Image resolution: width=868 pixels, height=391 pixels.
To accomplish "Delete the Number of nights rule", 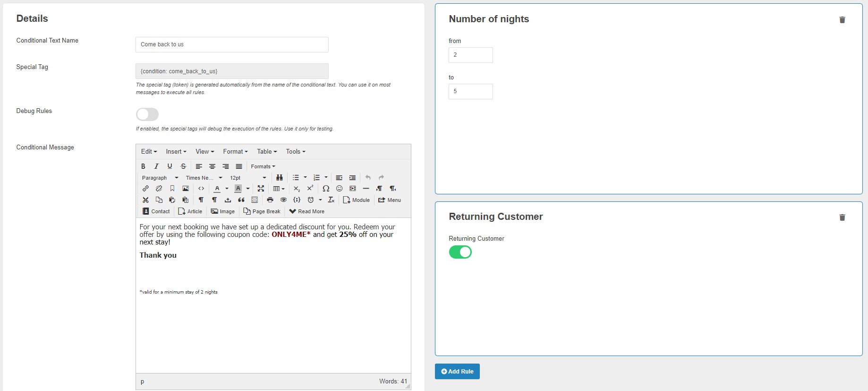I will (842, 20).
